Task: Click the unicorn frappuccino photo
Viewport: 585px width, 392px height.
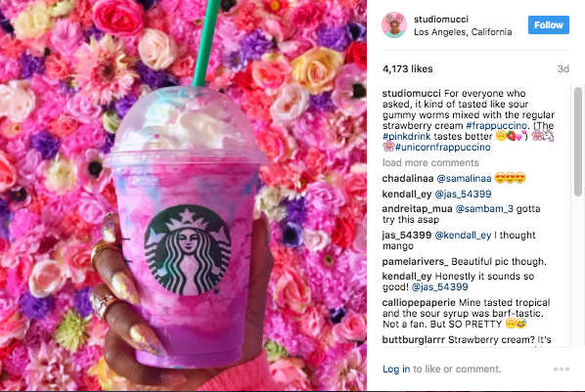Action: [183, 196]
